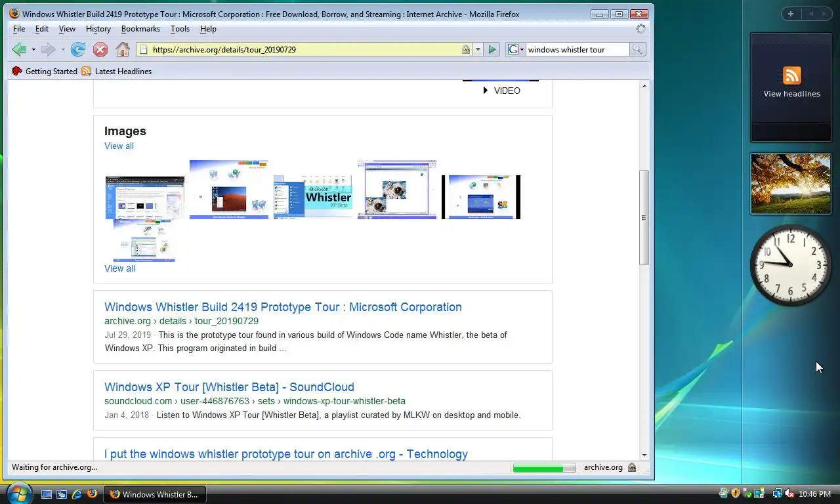Open the Getting Started bookmark
The width and height of the screenshot is (840, 504).
pyautogui.click(x=45, y=72)
